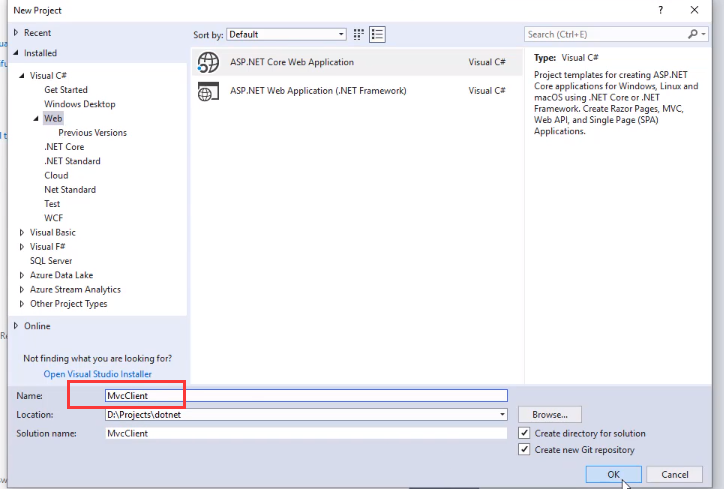Viewport: 724px width, 489px height.
Task: Toggle Create directory for solution checkbox
Action: [524, 433]
